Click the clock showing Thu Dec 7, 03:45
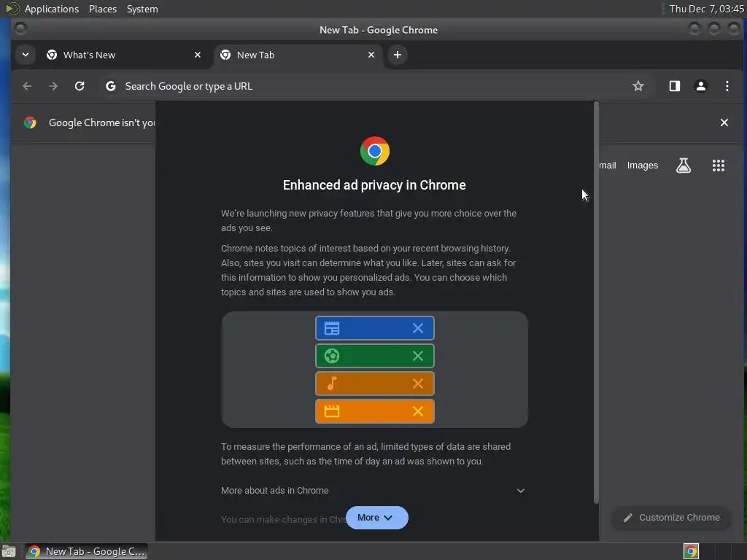 706,9
